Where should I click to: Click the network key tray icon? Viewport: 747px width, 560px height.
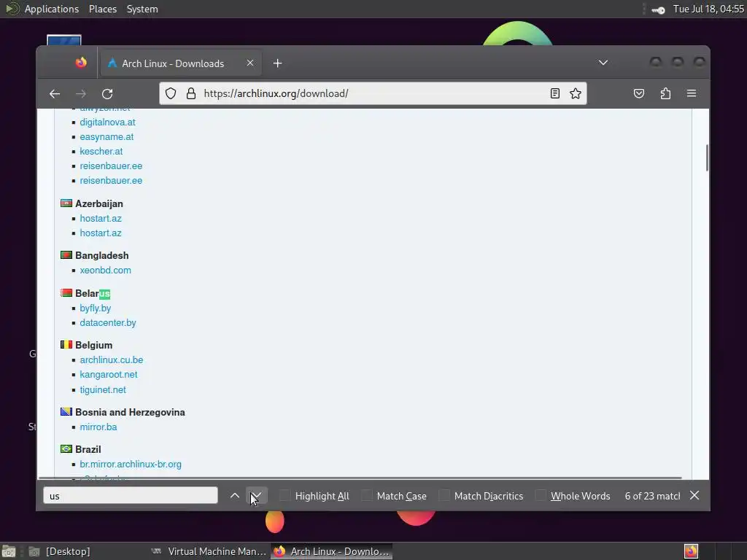pos(658,9)
